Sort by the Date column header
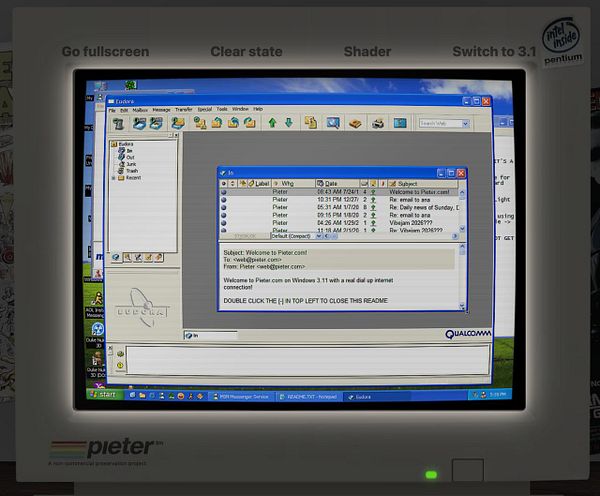The image size is (600, 496). coord(338,184)
